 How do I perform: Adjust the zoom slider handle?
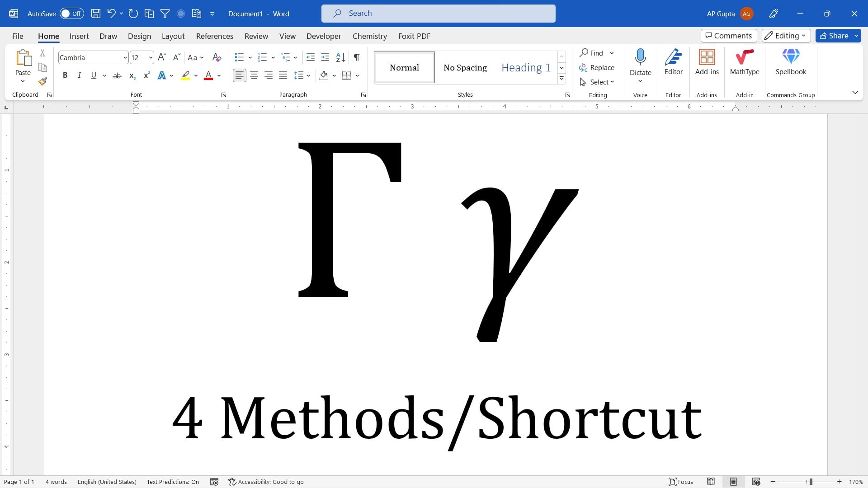[811, 482]
